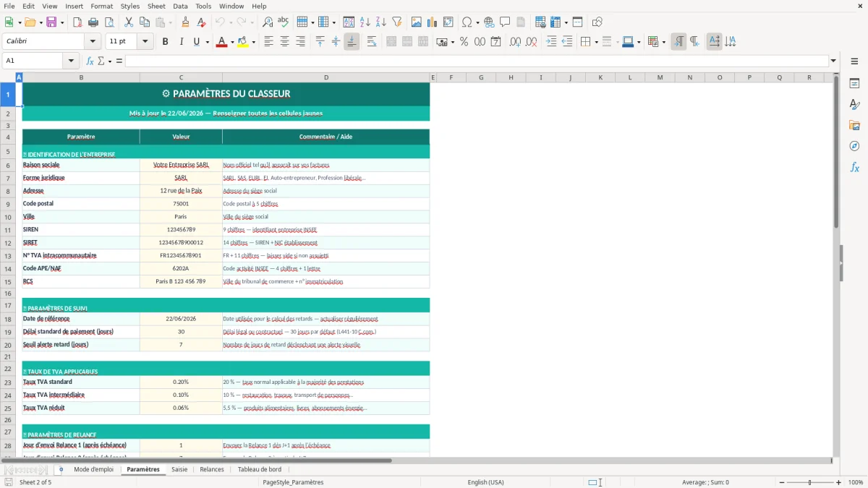The image size is (868, 488).
Task: Expand the formula bar
Action: pos(833,61)
